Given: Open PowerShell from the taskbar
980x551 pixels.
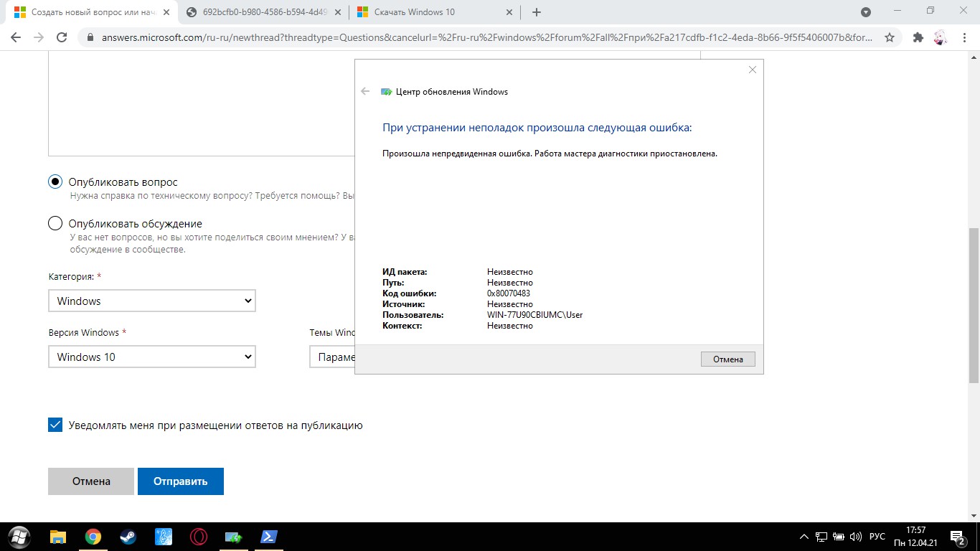Looking at the screenshot, I should [x=269, y=537].
